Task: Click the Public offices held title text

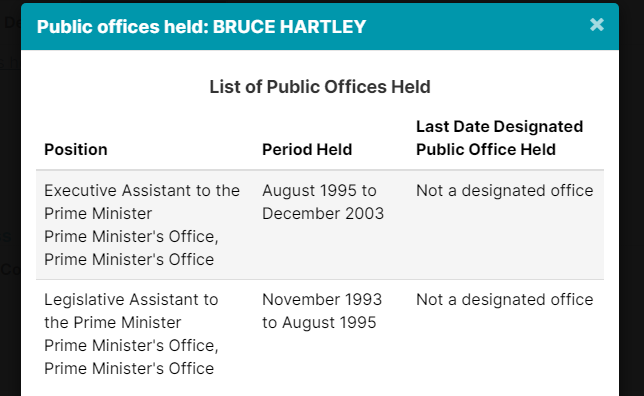Action: click(123, 27)
